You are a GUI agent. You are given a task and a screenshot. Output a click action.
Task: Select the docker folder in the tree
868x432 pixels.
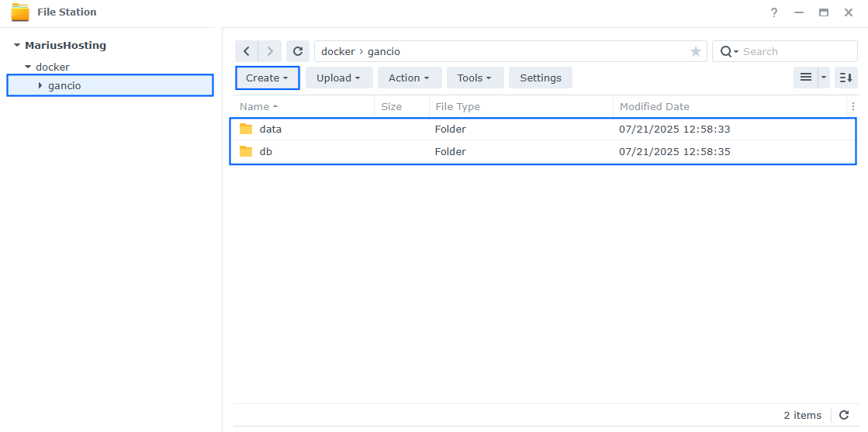coord(53,67)
